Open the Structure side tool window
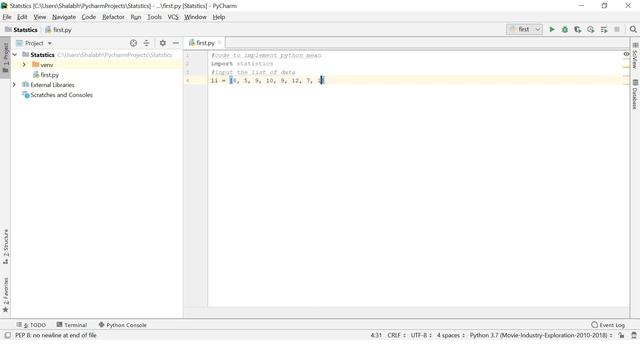 tap(5, 246)
